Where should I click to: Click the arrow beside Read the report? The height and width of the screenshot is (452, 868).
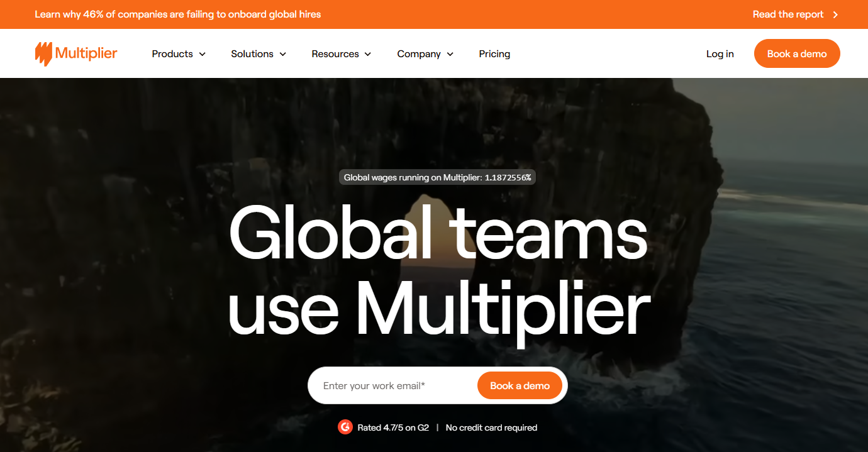835,14
